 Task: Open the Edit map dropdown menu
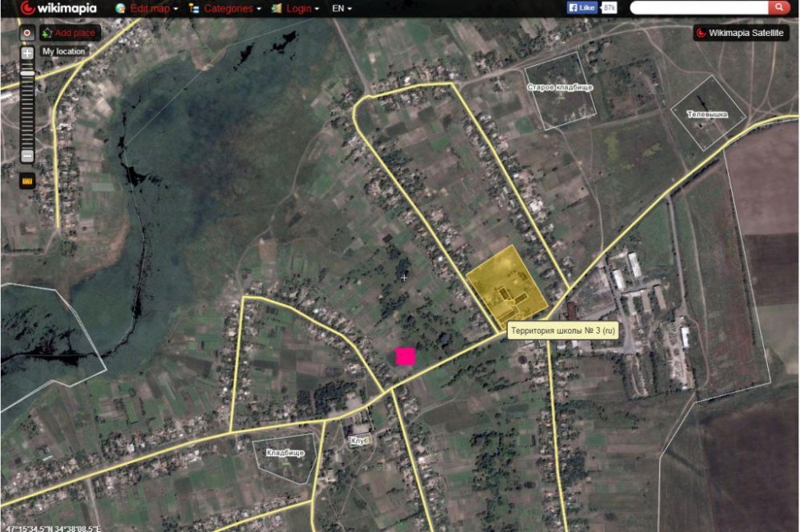coord(149,9)
